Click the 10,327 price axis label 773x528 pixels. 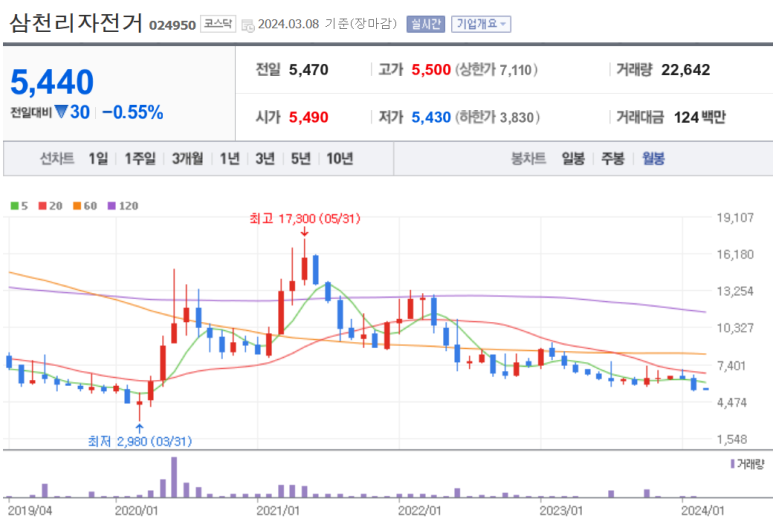pos(735,328)
